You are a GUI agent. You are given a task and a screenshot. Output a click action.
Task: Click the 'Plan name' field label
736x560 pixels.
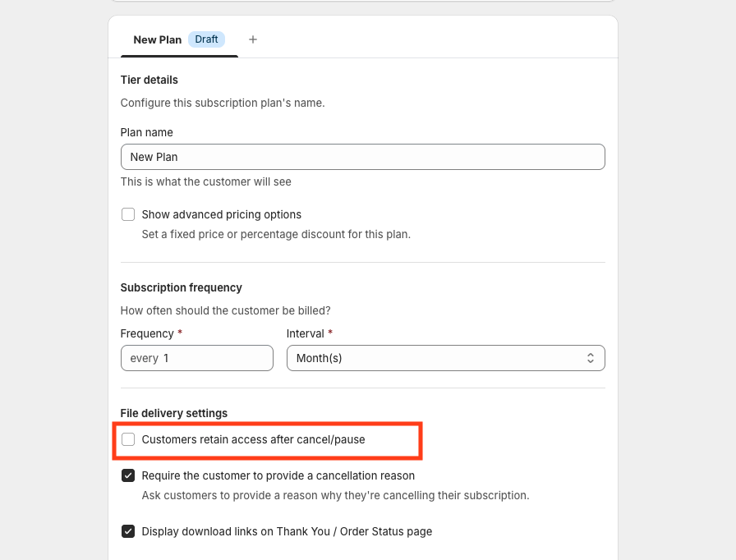pos(146,132)
